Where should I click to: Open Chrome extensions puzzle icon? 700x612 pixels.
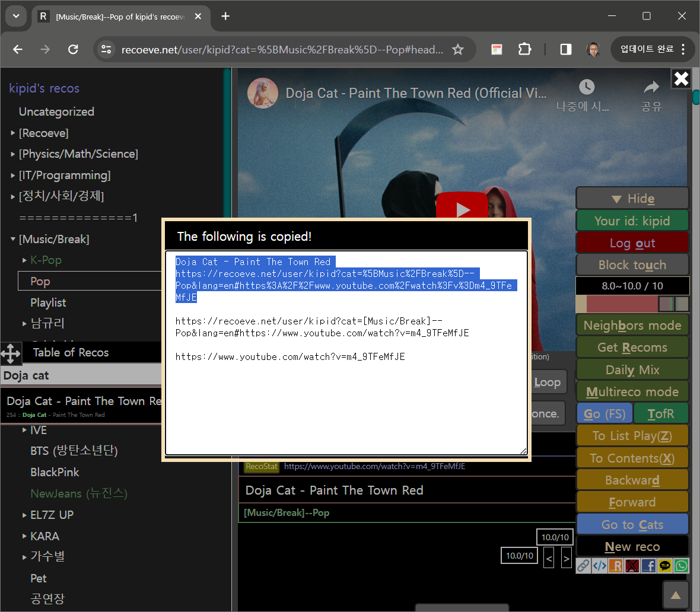(x=524, y=49)
